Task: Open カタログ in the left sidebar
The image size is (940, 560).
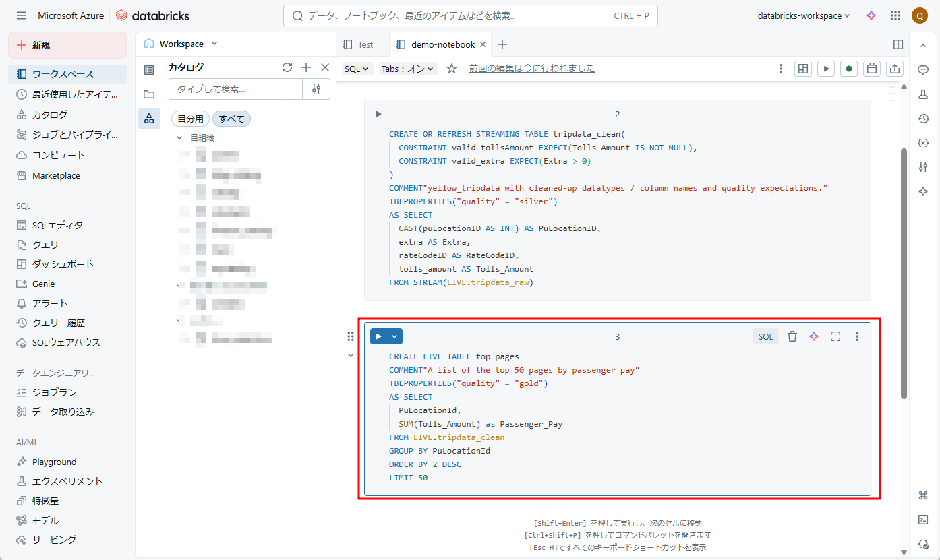Action: 50,115
